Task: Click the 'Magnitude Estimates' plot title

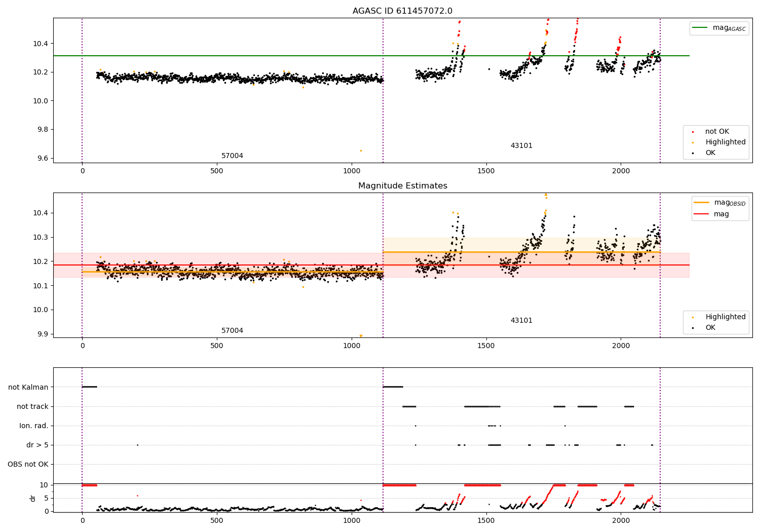Action: point(402,186)
